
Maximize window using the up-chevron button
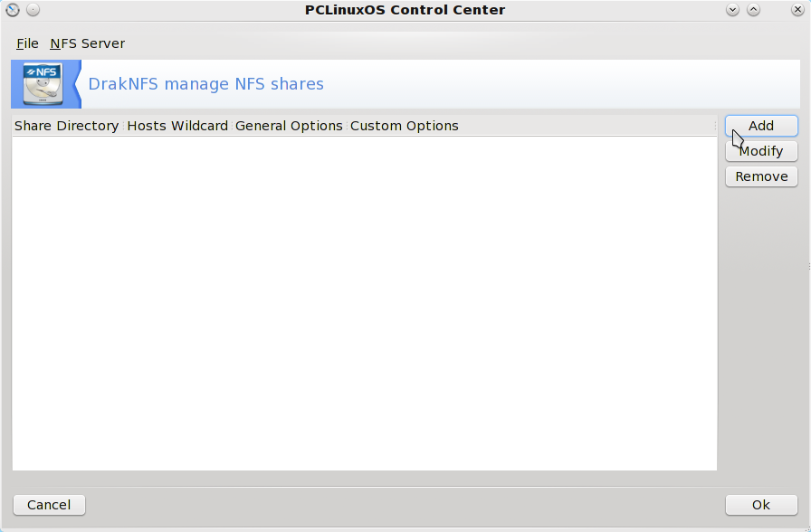[x=753, y=10]
